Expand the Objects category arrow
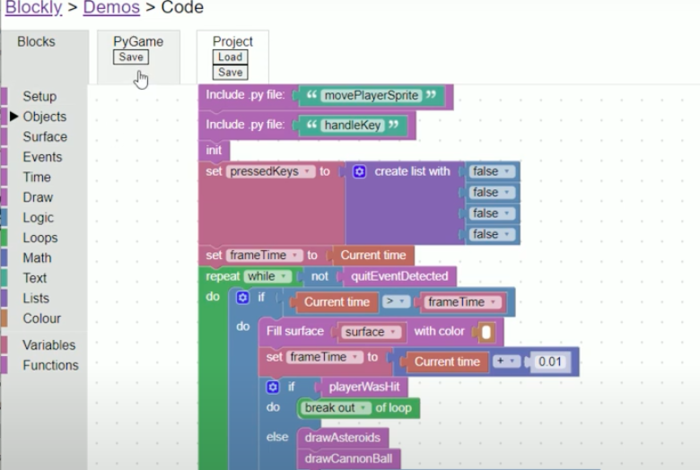This screenshot has height=470, width=700. click(x=14, y=116)
